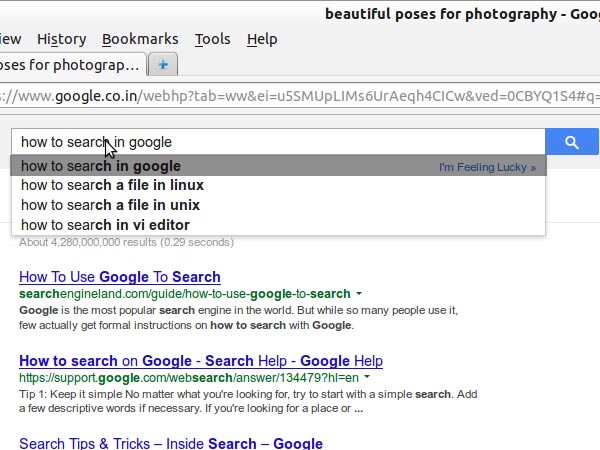Screen dimensions: 600x450
Task: Click the About 4,280,000,000 results text
Action: [x=126, y=242]
